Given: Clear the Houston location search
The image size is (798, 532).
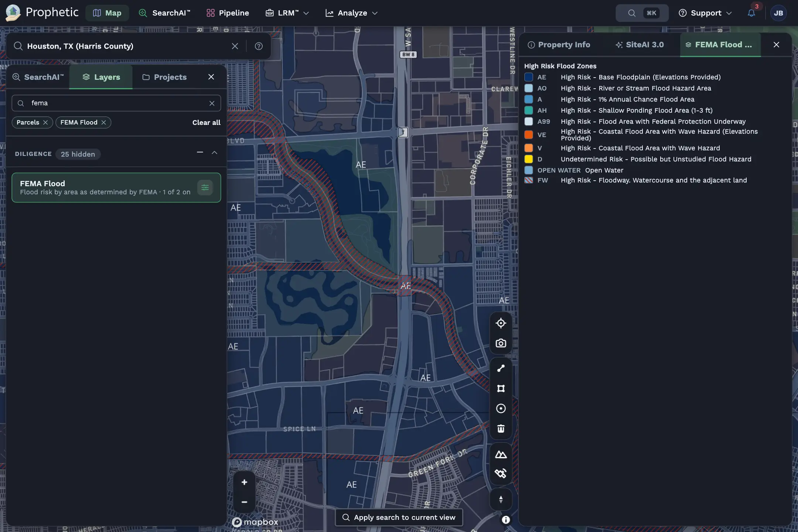Looking at the screenshot, I should 235,46.
